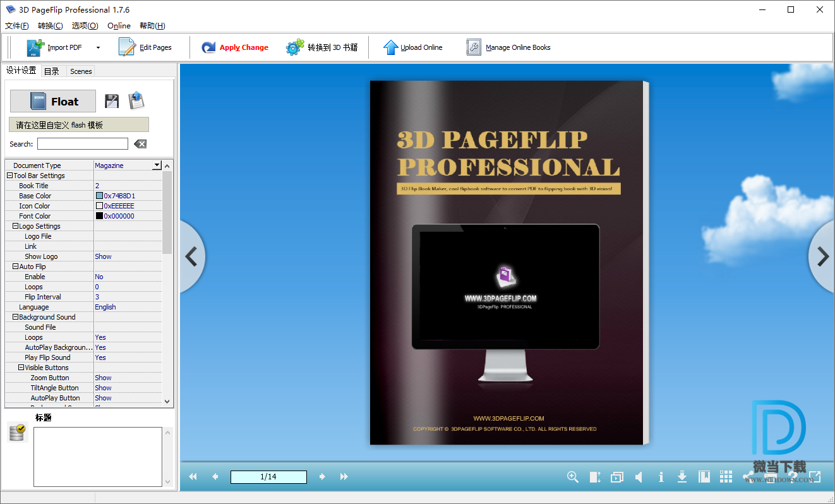Click the autoplay slideshow icon

pyautogui.click(x=617, y=477)
